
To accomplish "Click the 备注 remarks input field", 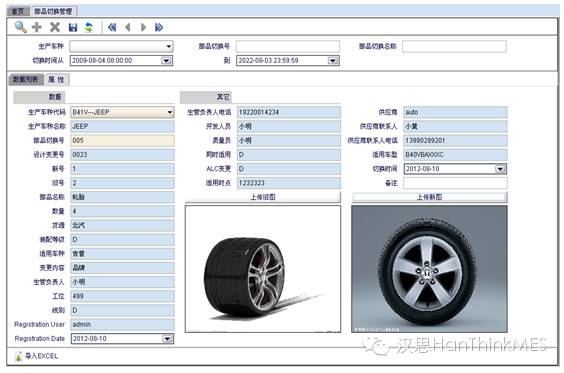I will point(455,183).
